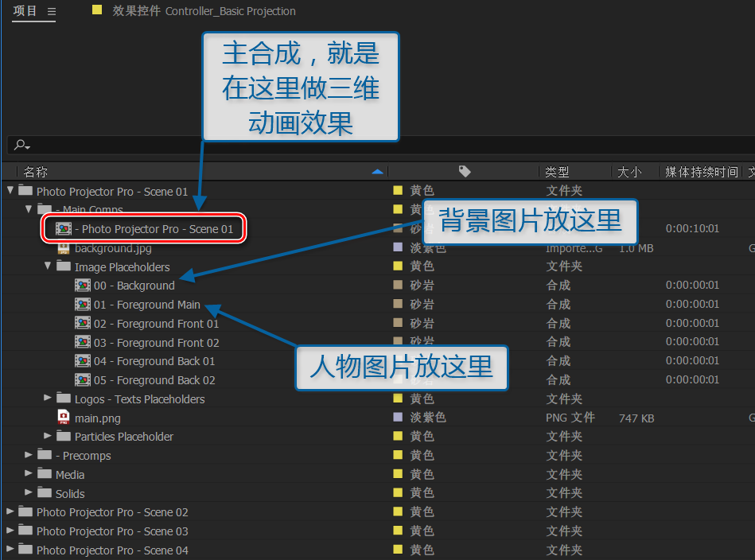This screenshot has width=755, height=560.
Task: Click the folder icon of Solids
Action: click(x=45, y=492)
